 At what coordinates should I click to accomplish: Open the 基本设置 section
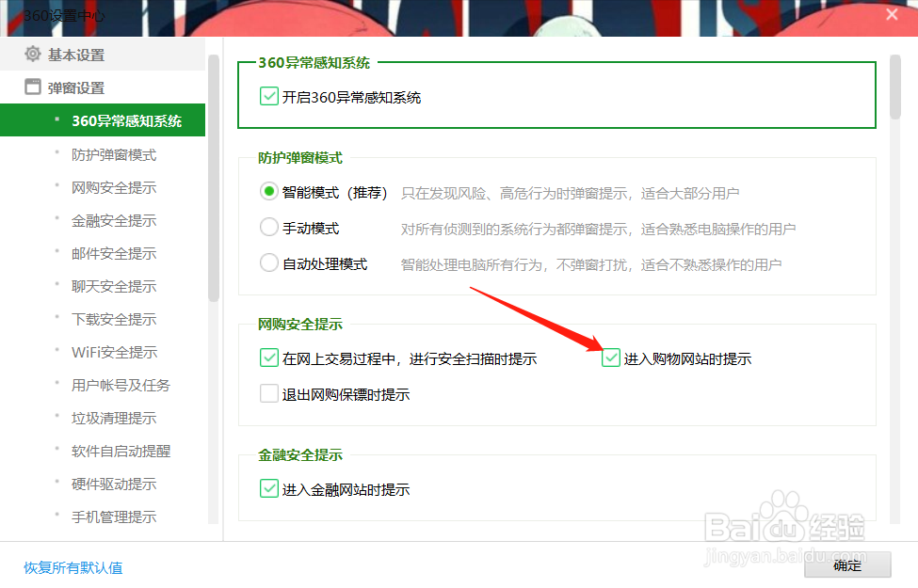pyautogui.click(x=103, y=55)
